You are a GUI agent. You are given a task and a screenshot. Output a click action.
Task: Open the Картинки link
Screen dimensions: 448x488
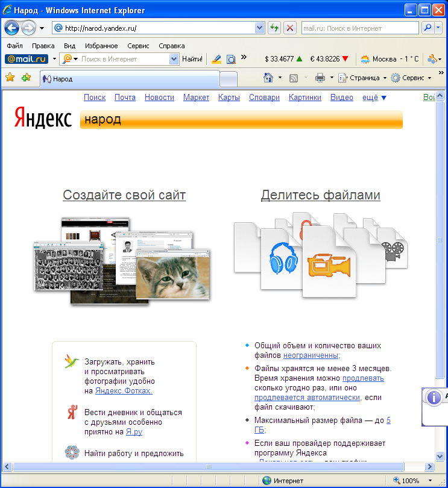tap(305, 98)
